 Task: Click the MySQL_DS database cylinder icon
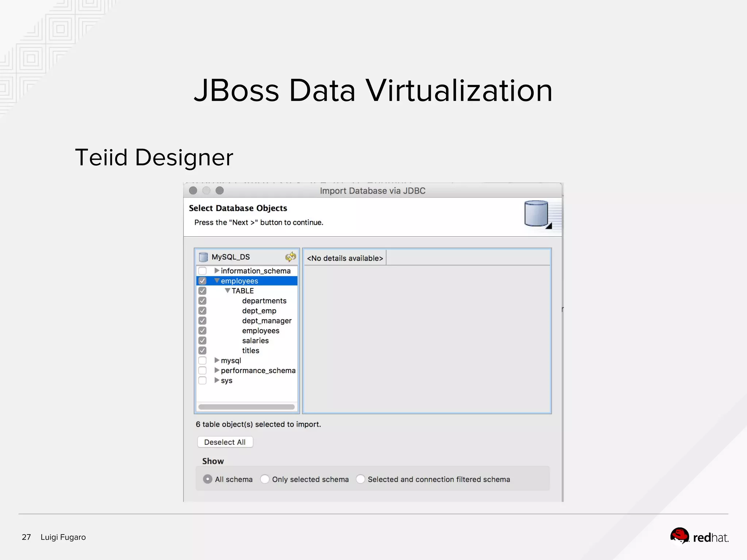pos(203,257)
